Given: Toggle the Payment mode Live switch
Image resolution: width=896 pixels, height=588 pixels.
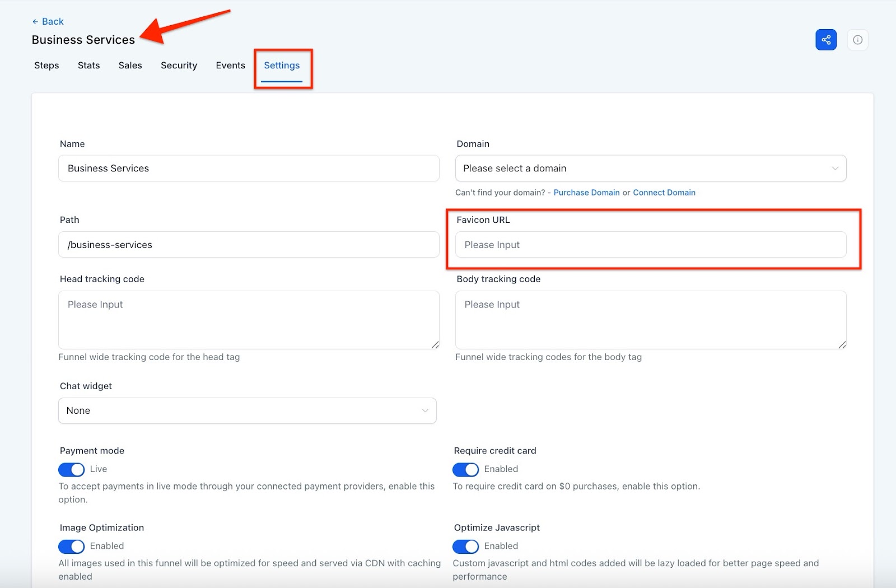Looking at the screenshot, I should tap(72, 469).
